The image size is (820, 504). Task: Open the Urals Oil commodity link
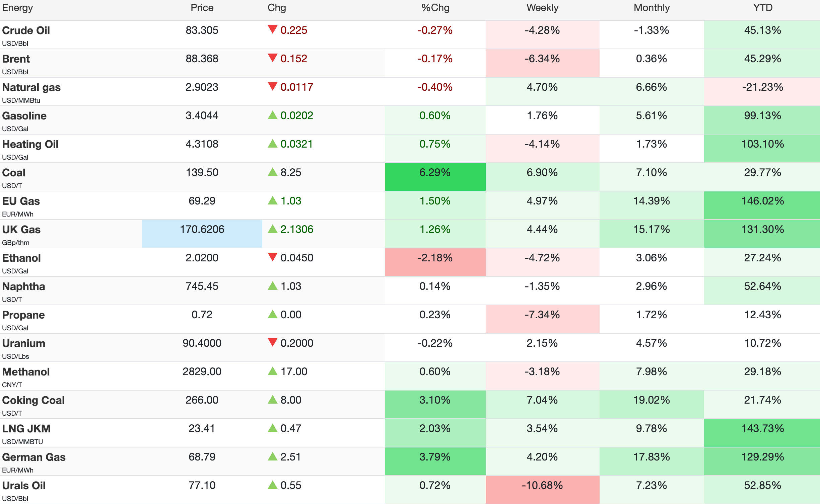pyautogui.click(x=24, y=486)
